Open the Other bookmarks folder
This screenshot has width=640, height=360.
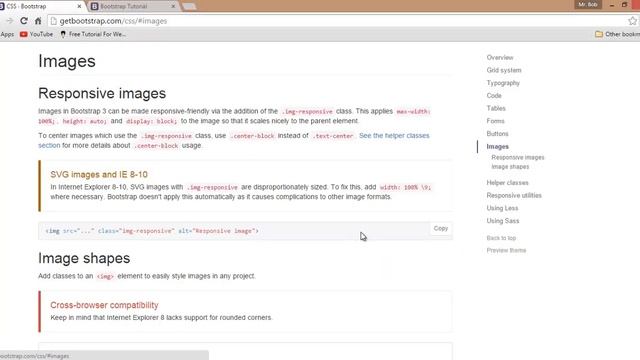click(x=617, y=34)
